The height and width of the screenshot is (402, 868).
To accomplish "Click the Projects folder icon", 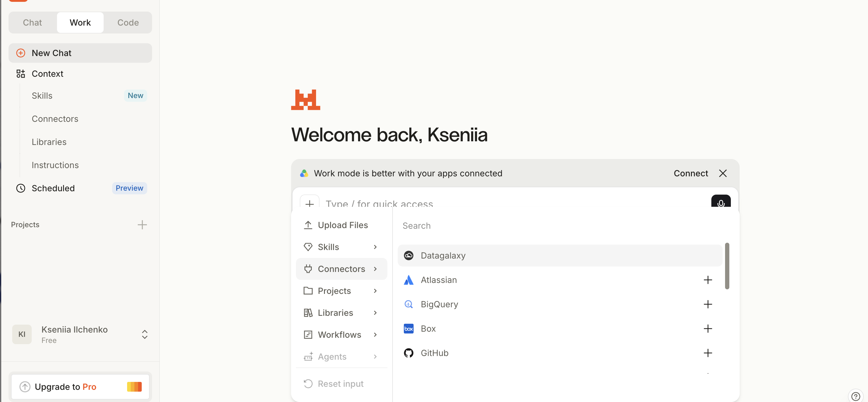I will point(308,291).
